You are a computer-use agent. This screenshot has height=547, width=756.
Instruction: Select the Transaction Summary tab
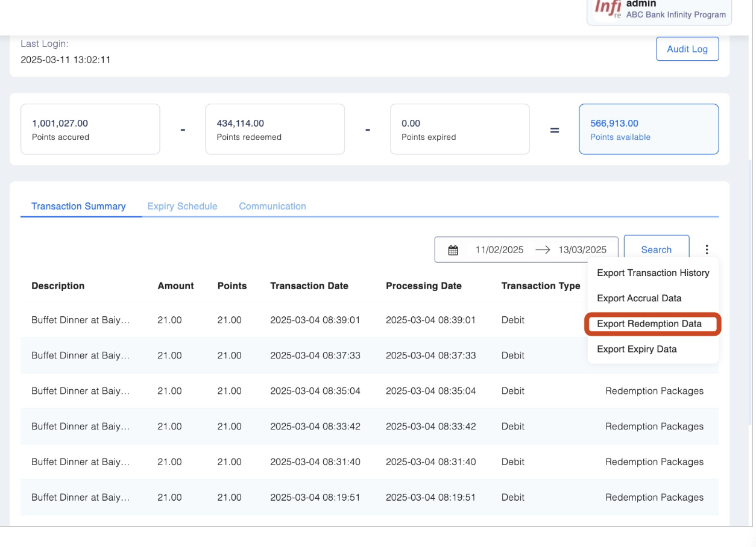tap(78, 206)
